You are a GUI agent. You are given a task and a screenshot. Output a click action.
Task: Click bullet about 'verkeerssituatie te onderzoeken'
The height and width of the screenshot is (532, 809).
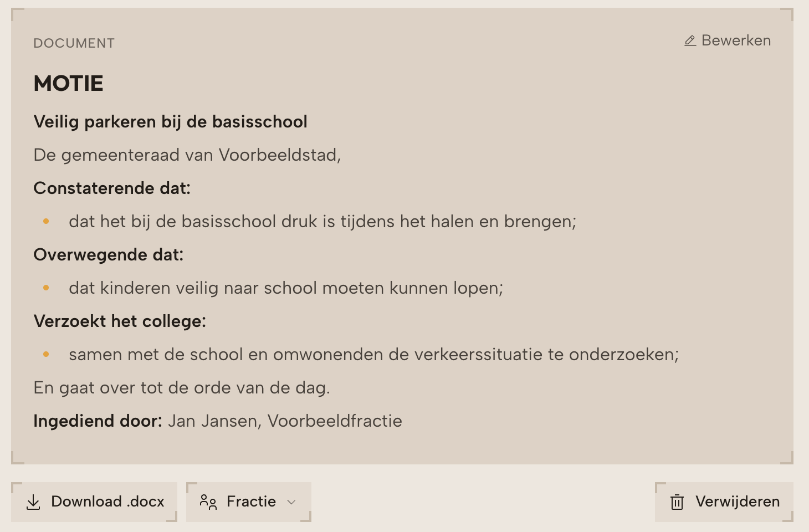pyautogui.click(x=374, y=355)
